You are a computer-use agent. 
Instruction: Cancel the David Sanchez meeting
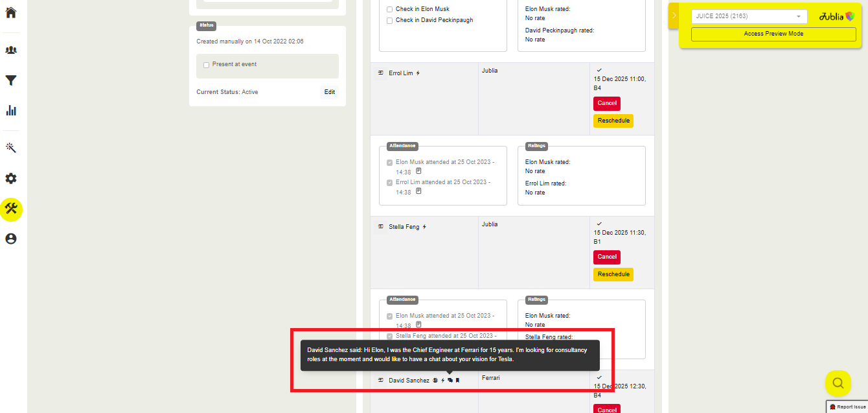point(607,410)
